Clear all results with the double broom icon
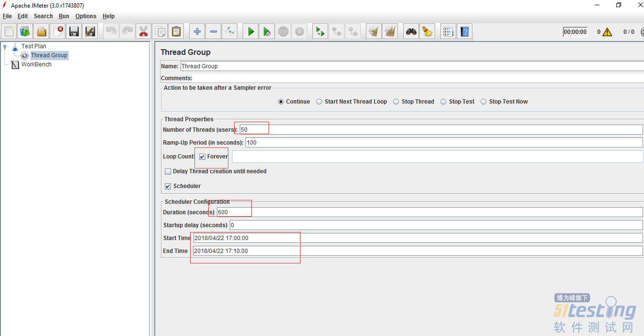 pos(390,32)
